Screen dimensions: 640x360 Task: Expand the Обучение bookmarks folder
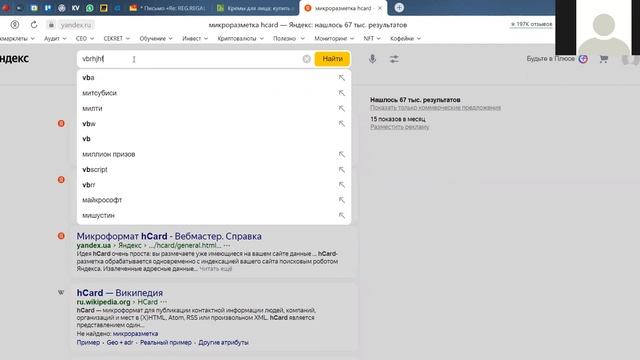coord(156,38)
